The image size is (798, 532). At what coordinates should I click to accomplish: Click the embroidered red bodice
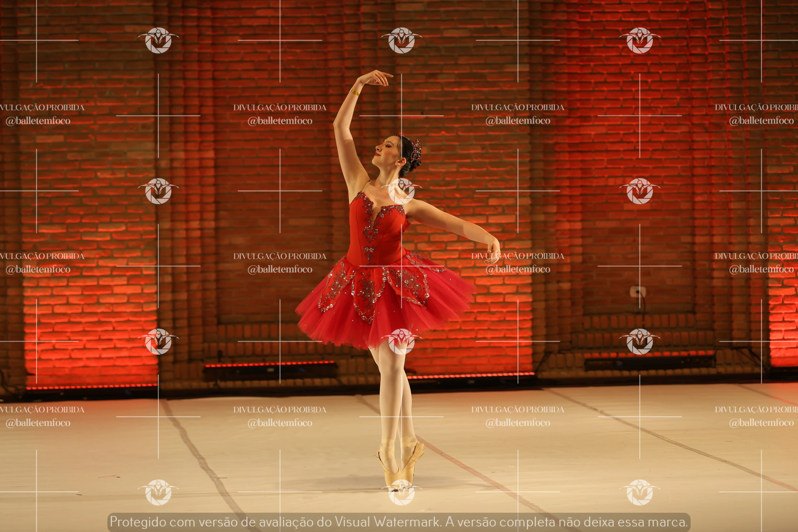(x=377, y=231)
